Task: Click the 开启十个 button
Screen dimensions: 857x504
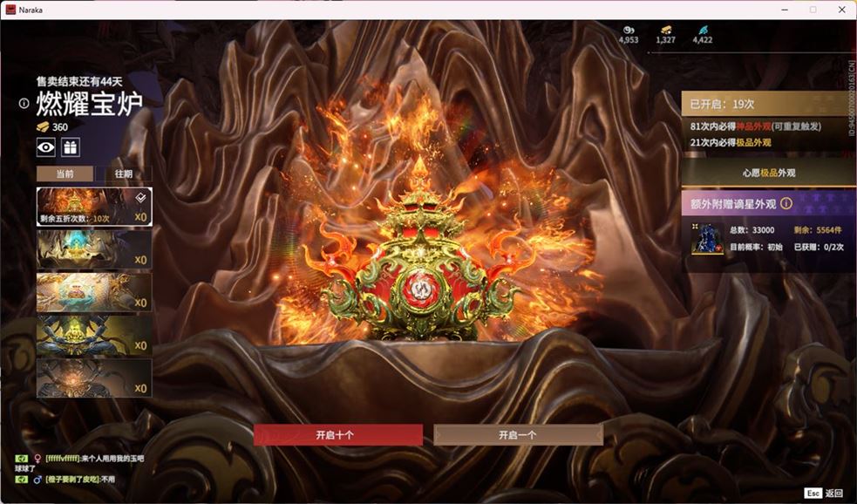Action: (x=337, y=434)
